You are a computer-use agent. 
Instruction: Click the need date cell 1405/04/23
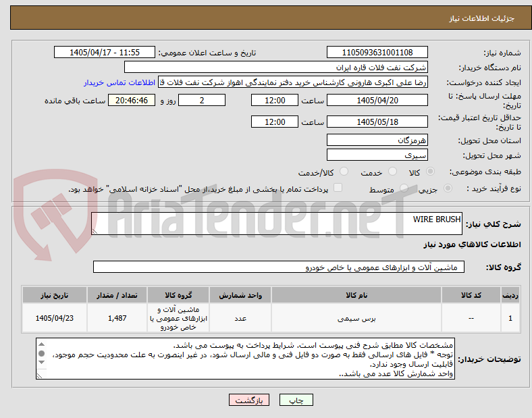tap(54, 318)
